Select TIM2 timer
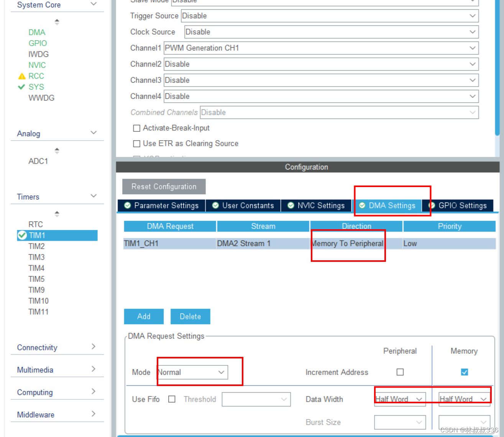This screenshot has width=504, height=437. tap(36, 246)
